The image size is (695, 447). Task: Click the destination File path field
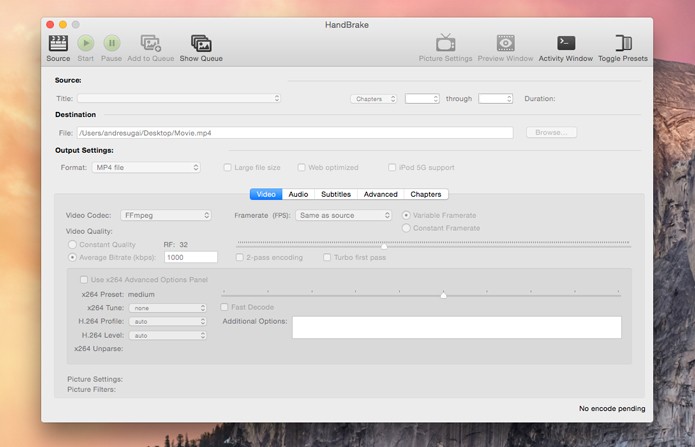[295, 133]
